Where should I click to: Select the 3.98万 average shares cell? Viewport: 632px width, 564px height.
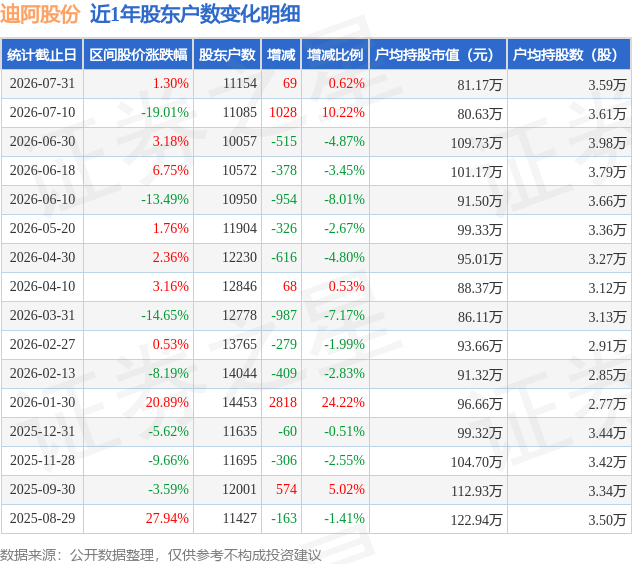(607, 143)
